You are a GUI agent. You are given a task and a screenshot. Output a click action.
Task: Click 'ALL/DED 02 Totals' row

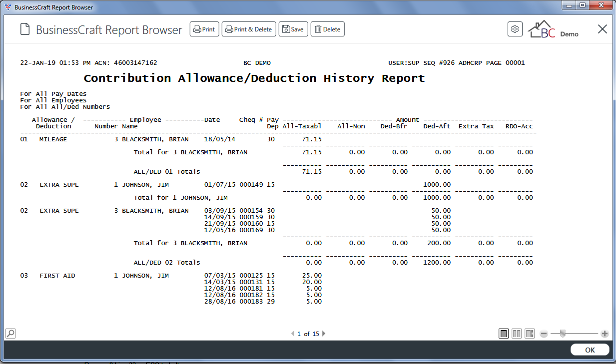coord(167,263)
